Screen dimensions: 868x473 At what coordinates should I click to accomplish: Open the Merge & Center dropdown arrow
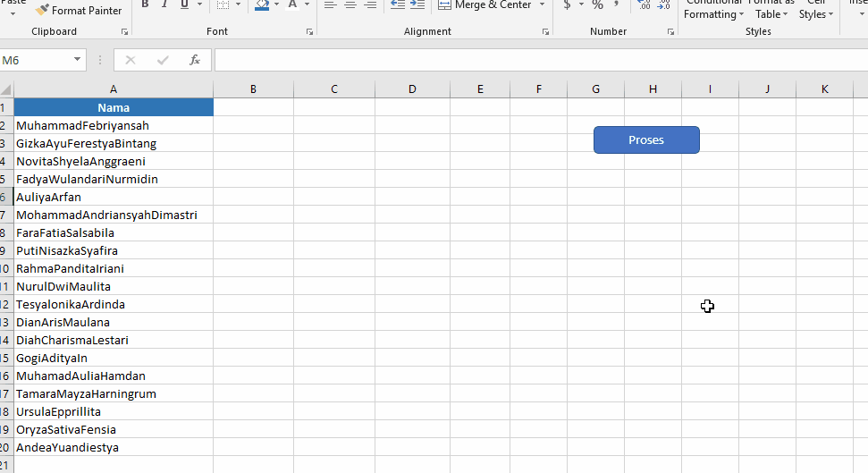pyautogui.click(x=542, y=4)
